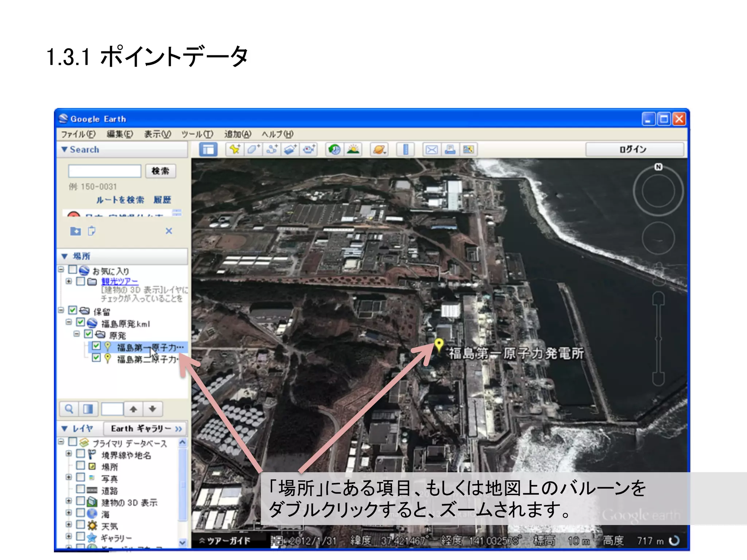The width and height of the screenshot is (747, 560).
Task: Toggle sunlight across landscape icon
Action: tap(353, 149)
